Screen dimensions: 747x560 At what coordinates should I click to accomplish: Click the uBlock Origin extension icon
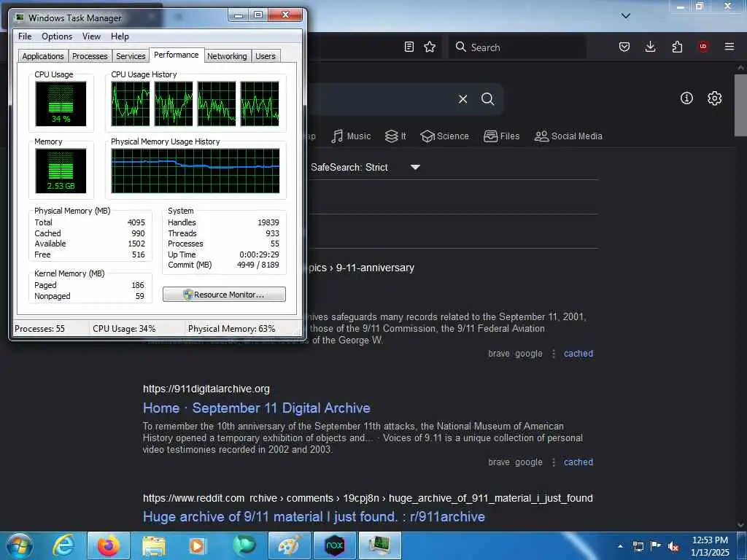(703, 47)
